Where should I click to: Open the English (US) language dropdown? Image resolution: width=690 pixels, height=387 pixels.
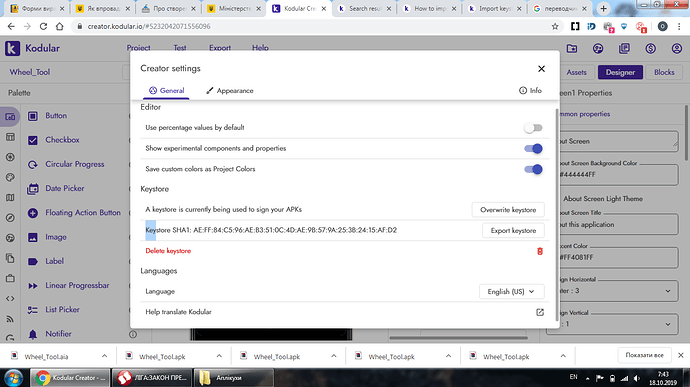[x=511, y=291]
